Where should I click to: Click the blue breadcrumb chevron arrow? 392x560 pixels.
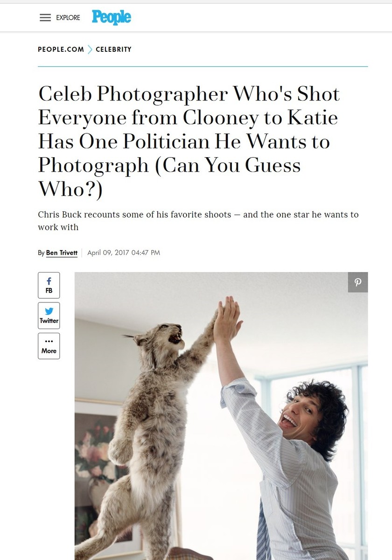pyautogui.click(x=90, y=49)
